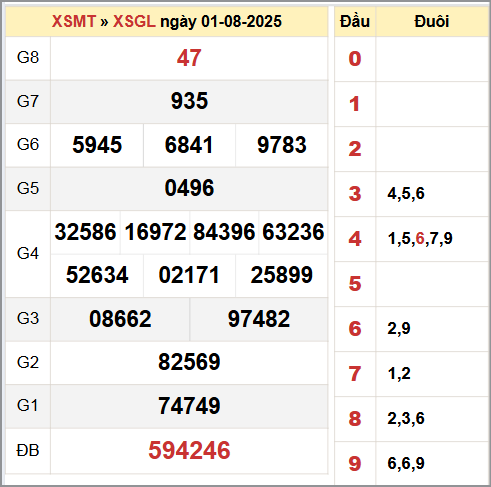Image resolution: width=491 pixels, height=487 pixels.
Task: Select the G8 prize number 47
Action: pos(189,58)
